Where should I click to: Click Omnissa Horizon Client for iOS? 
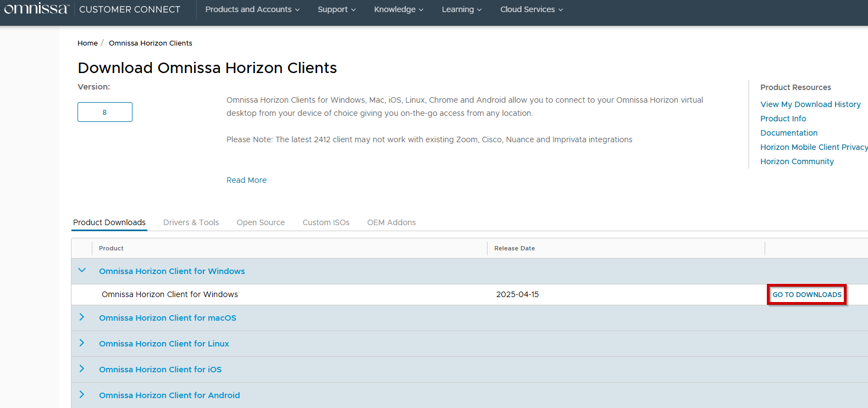161,370
